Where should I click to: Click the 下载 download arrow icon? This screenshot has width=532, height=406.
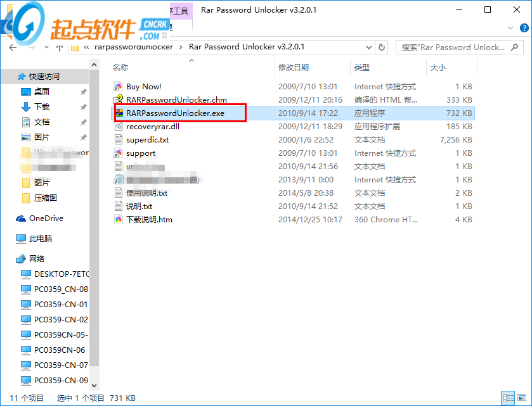26,107
